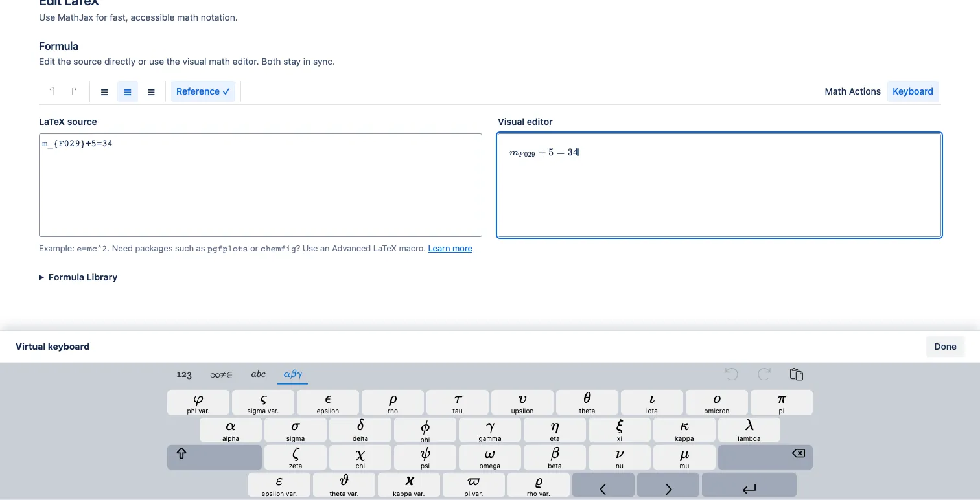Viewport: 980px width, 500px height.
Task: Click Done to close virtual keyboard
Action: click(x=945, y=347)
